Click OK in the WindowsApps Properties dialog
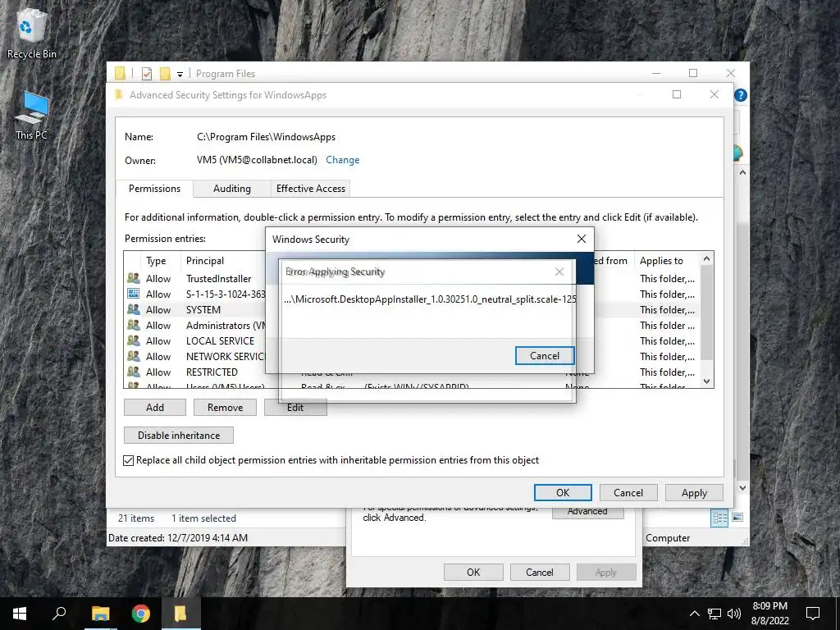Viewport: 840px width, 630px height. (473, 572)
